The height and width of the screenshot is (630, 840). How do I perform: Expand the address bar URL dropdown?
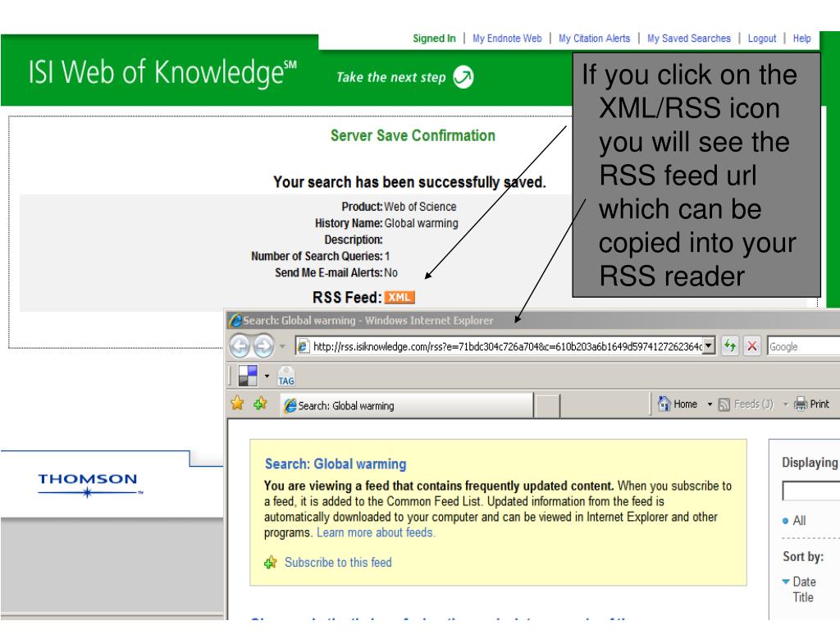pos(709,346)
